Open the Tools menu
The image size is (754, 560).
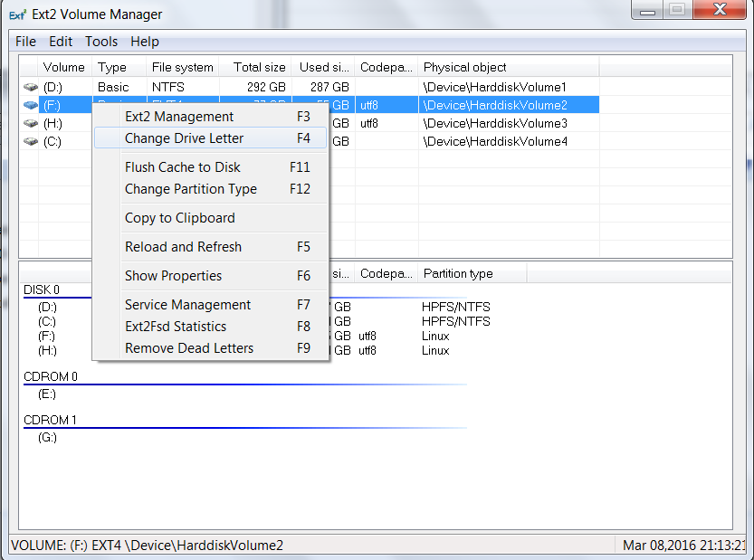[101, 42]
